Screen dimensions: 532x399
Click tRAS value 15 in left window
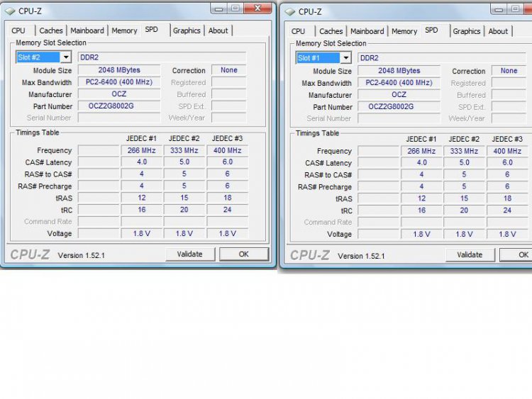[184, 198]
